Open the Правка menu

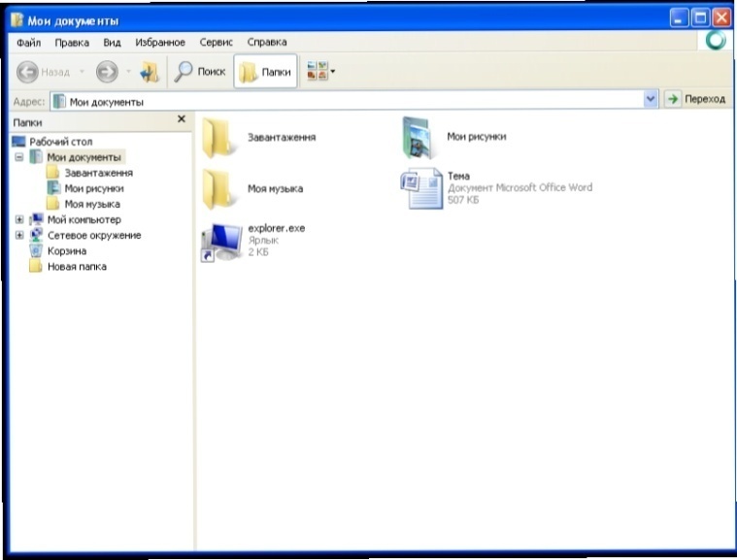[72, 43]
